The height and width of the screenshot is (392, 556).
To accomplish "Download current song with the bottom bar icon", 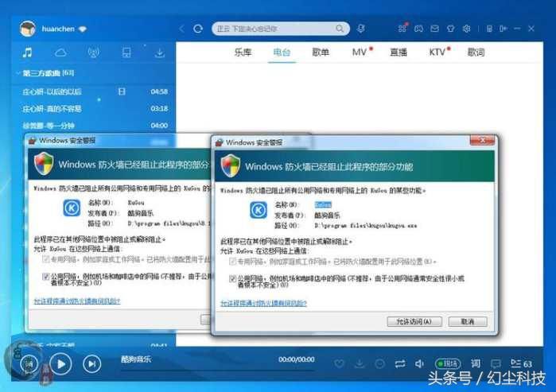I will [360, 363].
